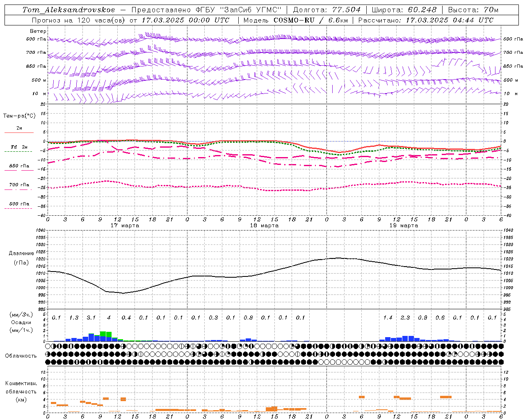Click the latitude value Широта: 60.248
The image size is (525, 420).
point(404,10)
